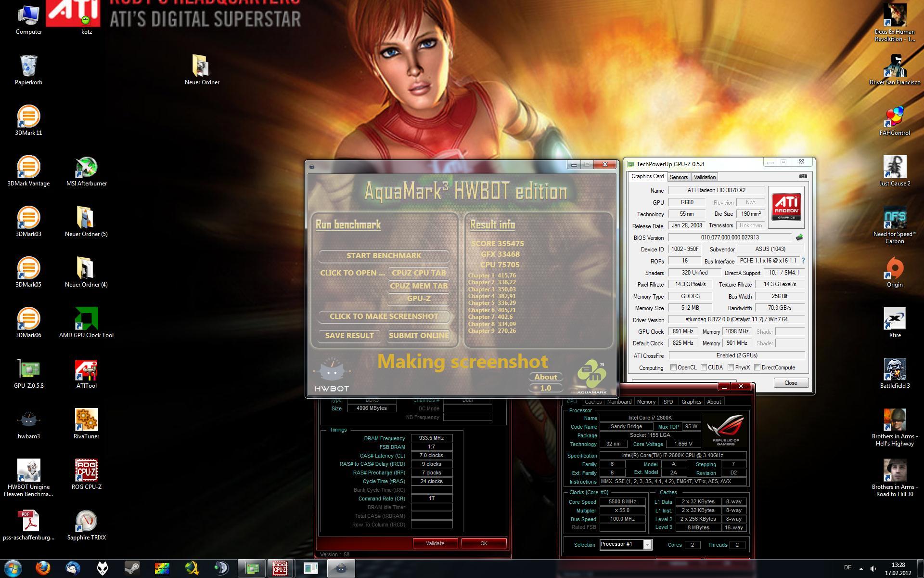This screenshot has width=924, height=578.
Task: Open GPU-Z.0.5.8 desktop icon
Action: pyautogui.click(x=28, y=373)
